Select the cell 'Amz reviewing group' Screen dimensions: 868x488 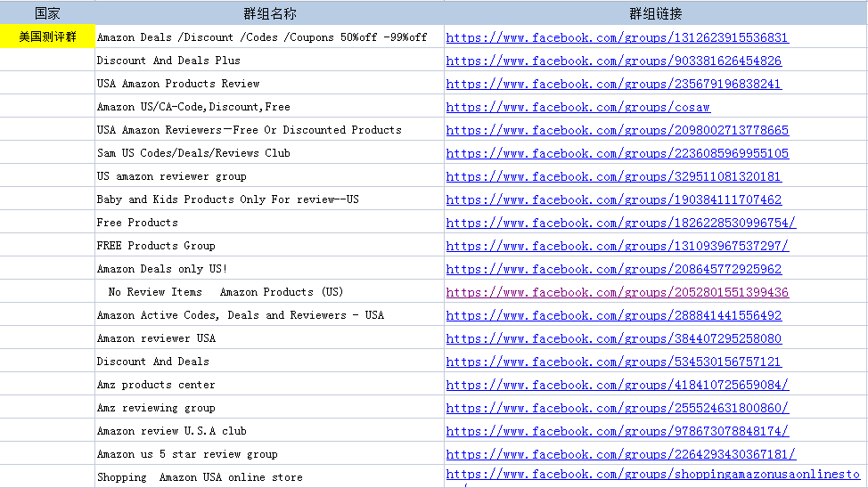270,407
